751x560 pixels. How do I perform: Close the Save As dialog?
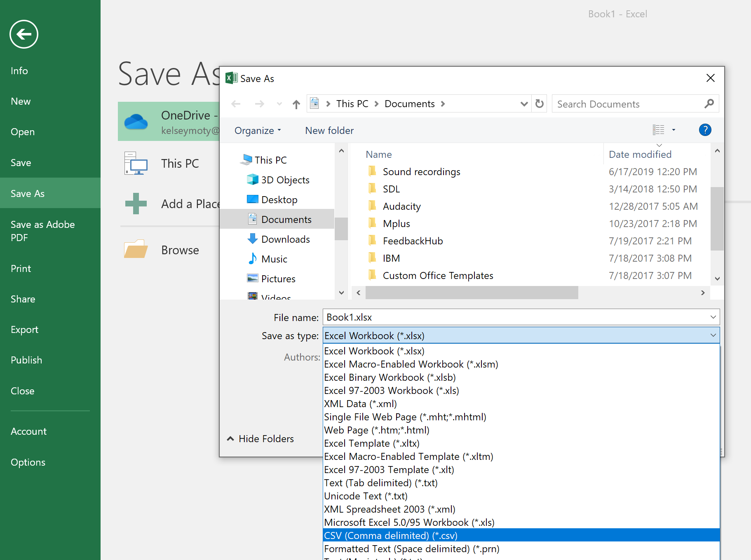[710, 78]
